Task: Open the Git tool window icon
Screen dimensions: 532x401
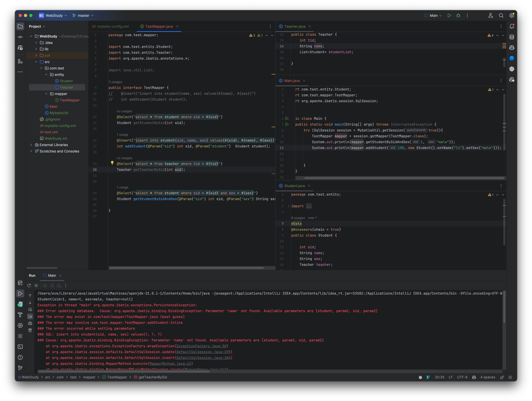Action: pyautogui.click(x=20, y=368)
